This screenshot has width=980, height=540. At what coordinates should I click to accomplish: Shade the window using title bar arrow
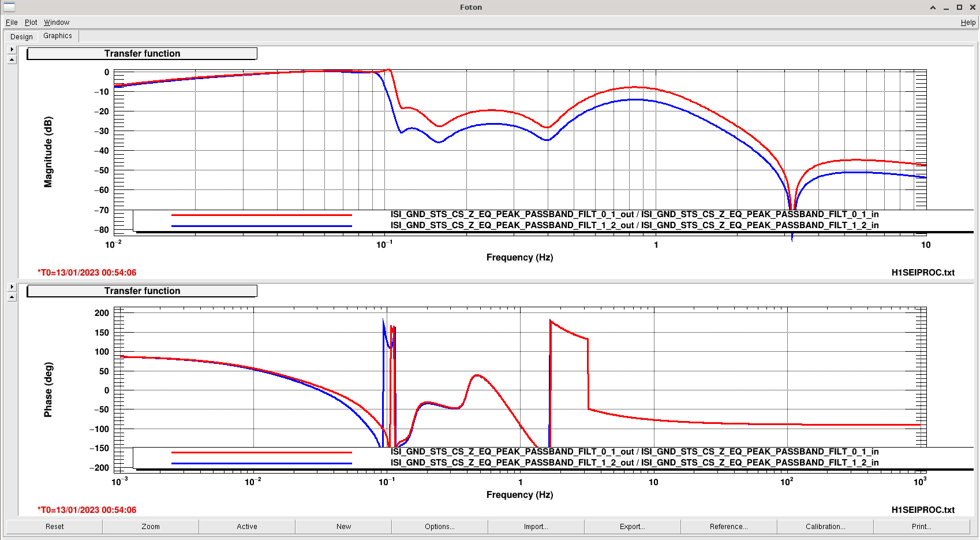coord(933,8)
